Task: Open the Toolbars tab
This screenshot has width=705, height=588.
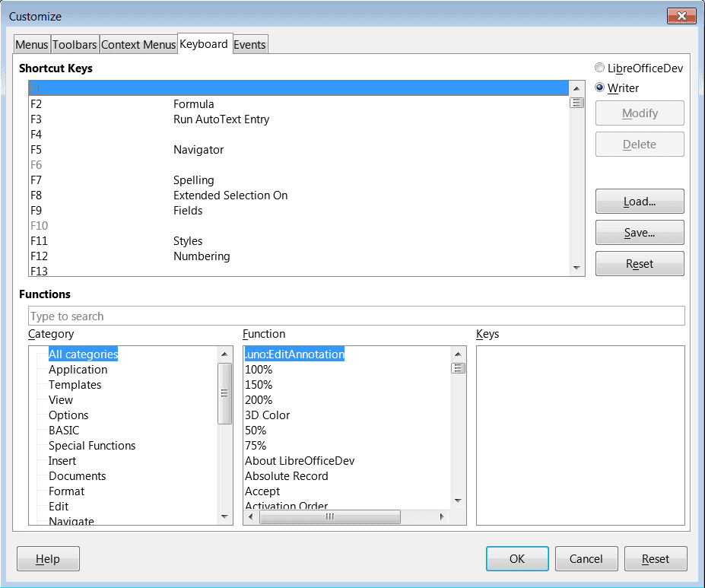Action: coord(75,45)
